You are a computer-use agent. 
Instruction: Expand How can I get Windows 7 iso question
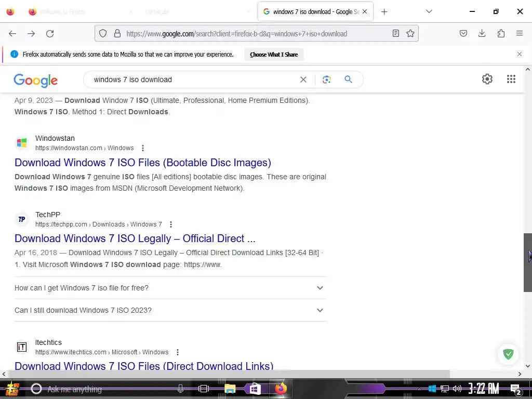point(170,288)
